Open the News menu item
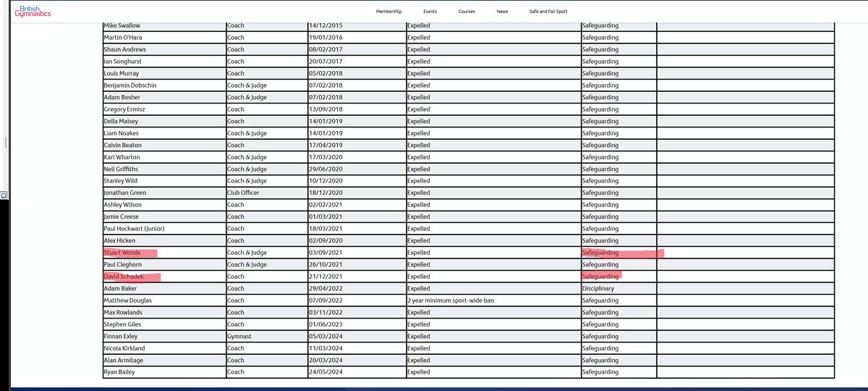This screenshot has height=391, width=868. point(502,12)
